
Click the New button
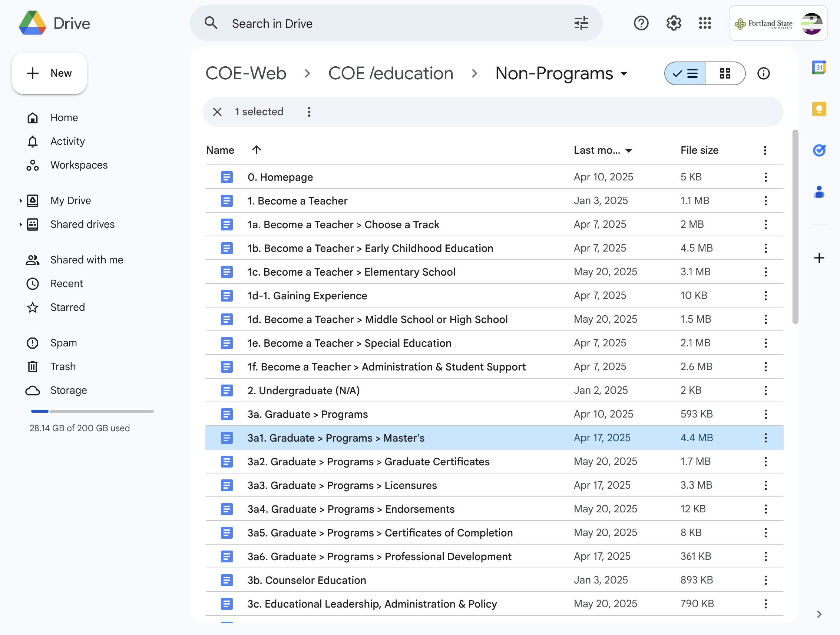point(49,73)
